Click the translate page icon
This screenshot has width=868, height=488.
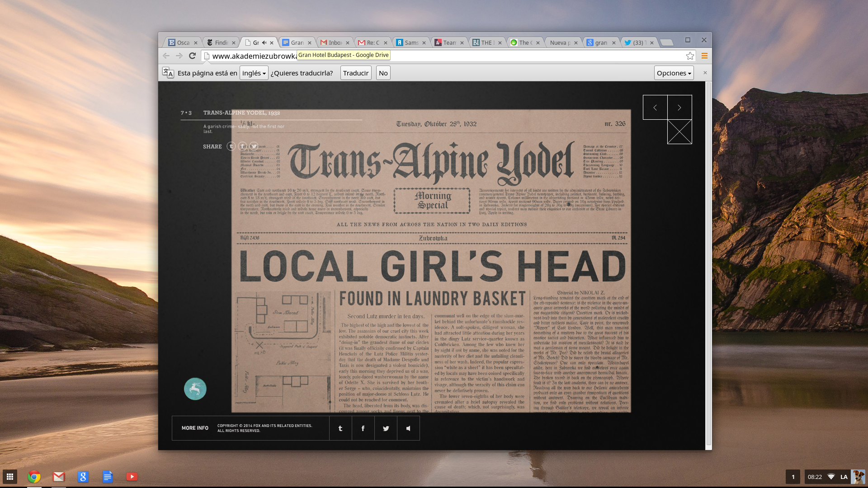pos(168,73)
